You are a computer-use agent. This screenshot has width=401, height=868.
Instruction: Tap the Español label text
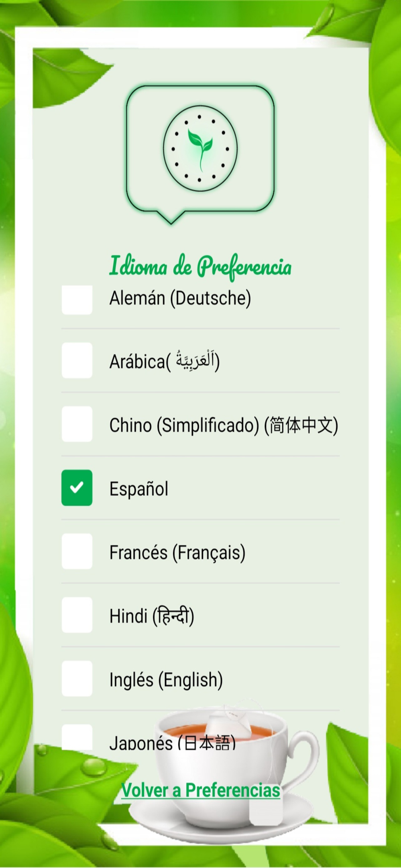click(139, 489)
